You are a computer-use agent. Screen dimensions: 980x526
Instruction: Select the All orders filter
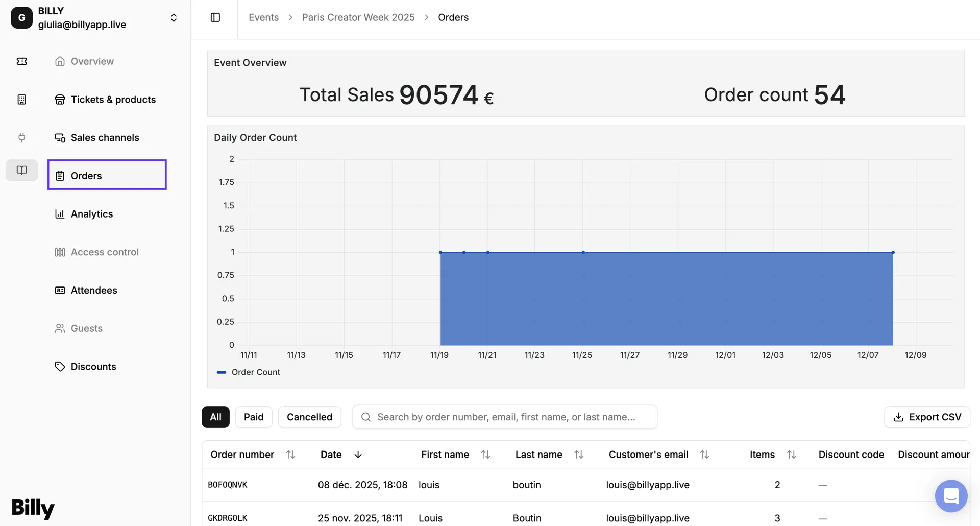(215, 417)
